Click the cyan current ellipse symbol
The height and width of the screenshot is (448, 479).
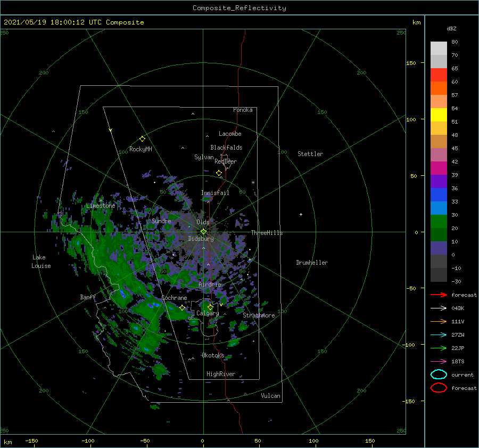439,374
